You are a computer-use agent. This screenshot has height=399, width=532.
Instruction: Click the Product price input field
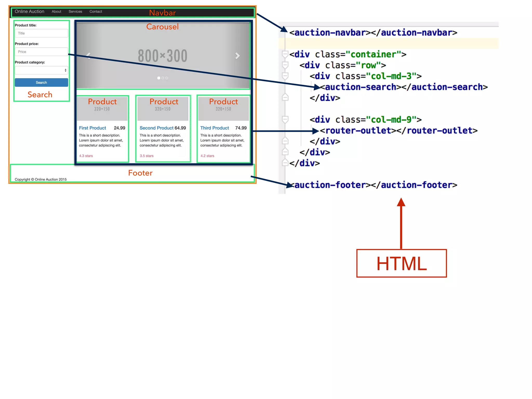click(x=41, y=52)
